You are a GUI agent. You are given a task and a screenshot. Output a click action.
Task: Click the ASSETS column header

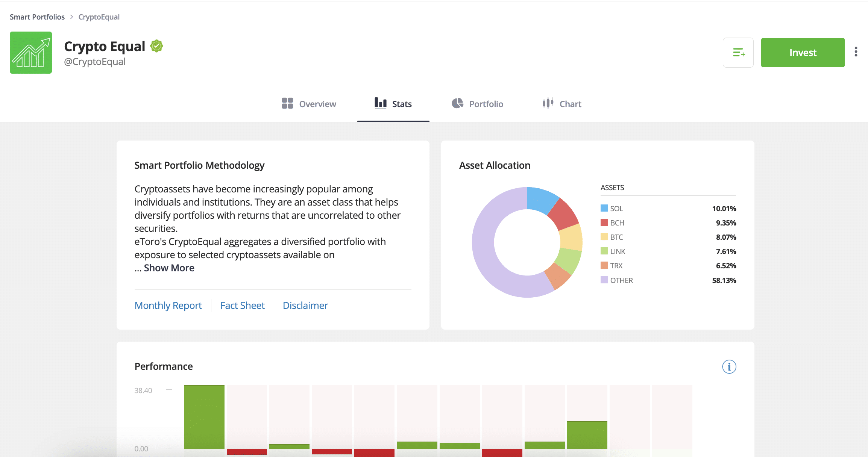point(612,188)
